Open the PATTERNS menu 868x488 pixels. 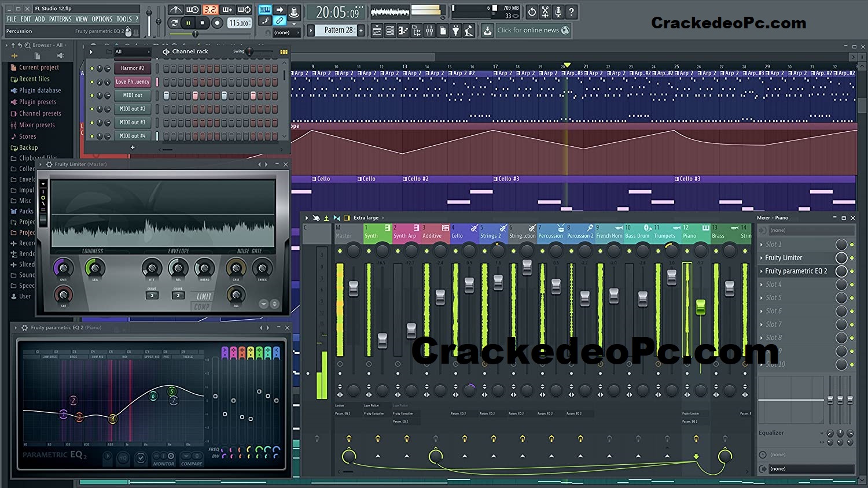(60, 19)
